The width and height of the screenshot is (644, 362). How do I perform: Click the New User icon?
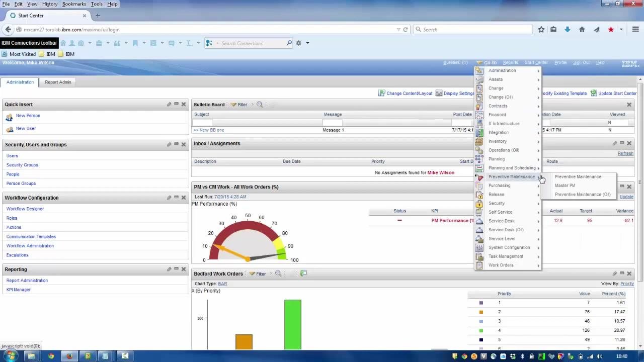[9, 129]
